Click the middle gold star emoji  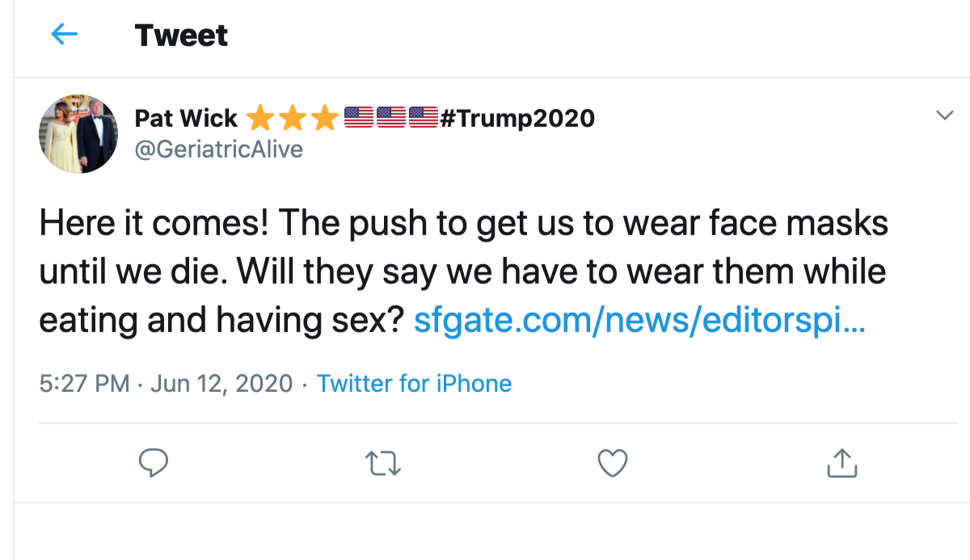tap(292, 119)
